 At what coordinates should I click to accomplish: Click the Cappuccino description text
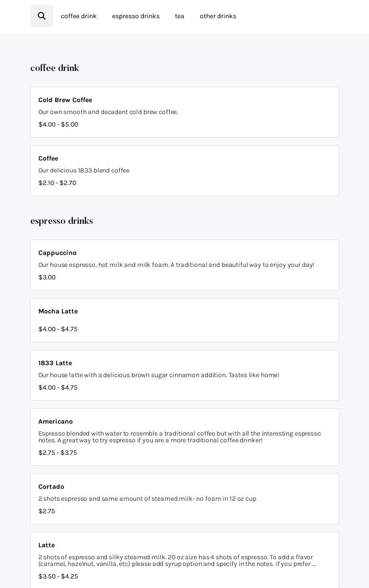(176, 265)
